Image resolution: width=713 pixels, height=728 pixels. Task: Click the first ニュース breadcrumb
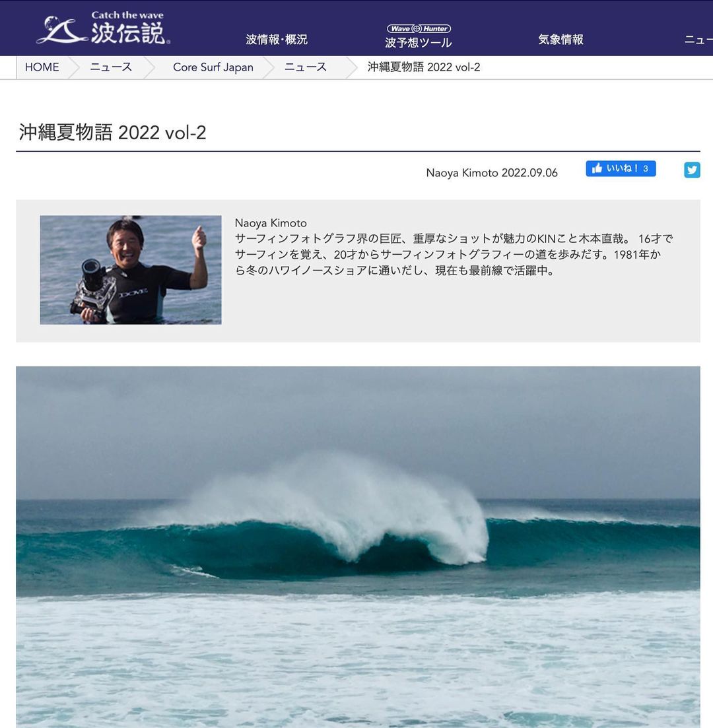110,67
